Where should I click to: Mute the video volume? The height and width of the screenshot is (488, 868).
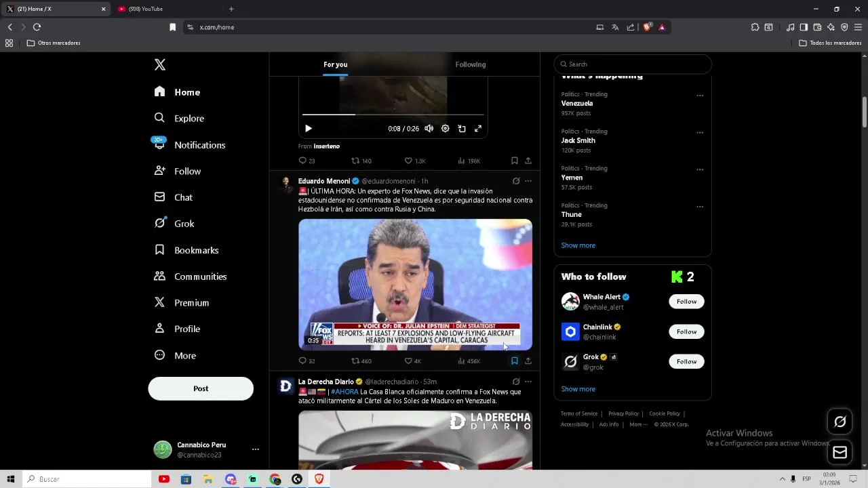tap(429, 128)
